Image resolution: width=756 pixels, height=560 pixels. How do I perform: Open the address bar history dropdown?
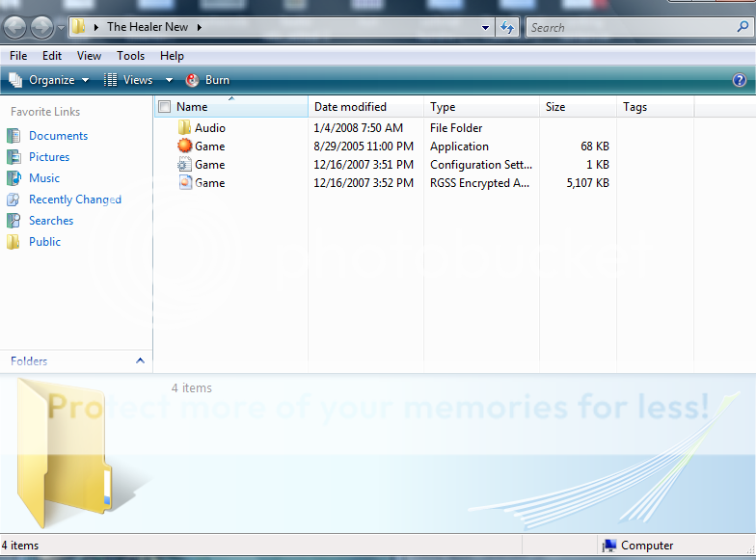click(486, 28)
